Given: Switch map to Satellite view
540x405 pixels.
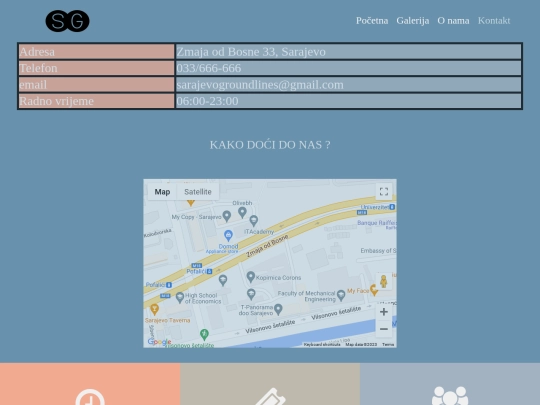Looking at the screenshot, I should click(198, 192).
